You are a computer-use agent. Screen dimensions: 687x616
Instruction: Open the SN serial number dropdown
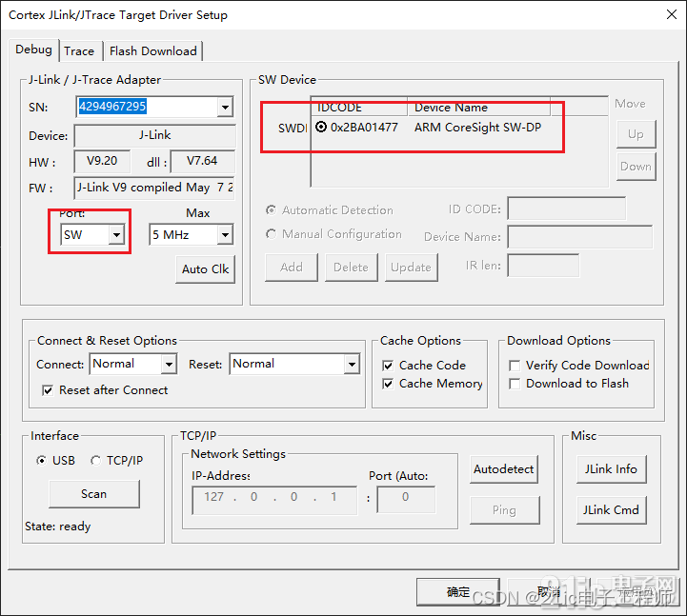tap(225, 107)
